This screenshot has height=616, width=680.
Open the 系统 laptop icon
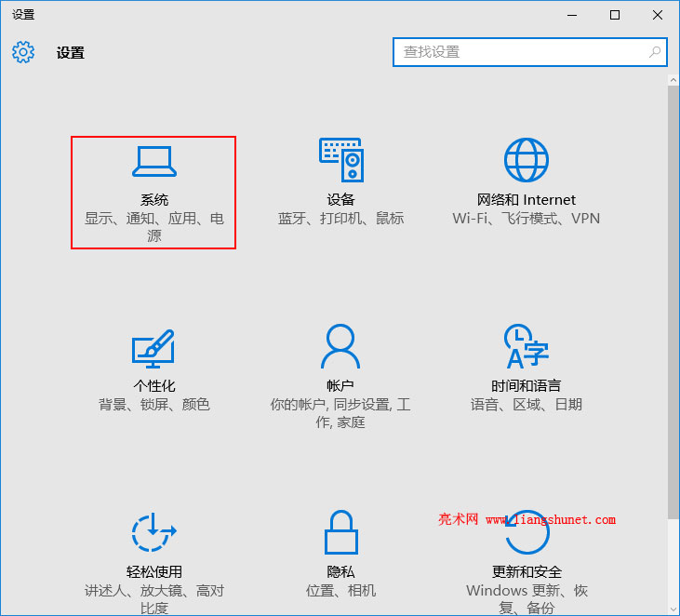point(154,161)
